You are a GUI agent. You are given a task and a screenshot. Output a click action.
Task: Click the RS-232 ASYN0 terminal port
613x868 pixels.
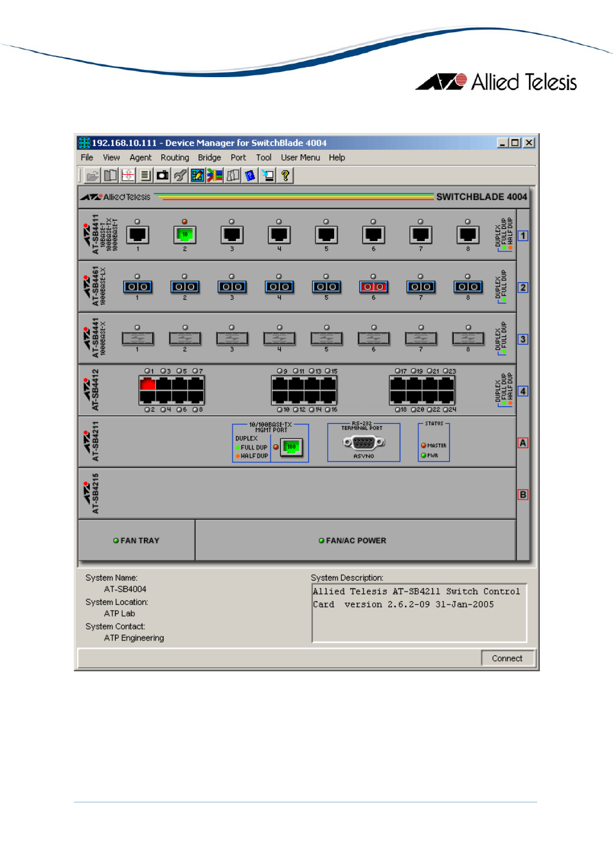[x=364, y=442]
